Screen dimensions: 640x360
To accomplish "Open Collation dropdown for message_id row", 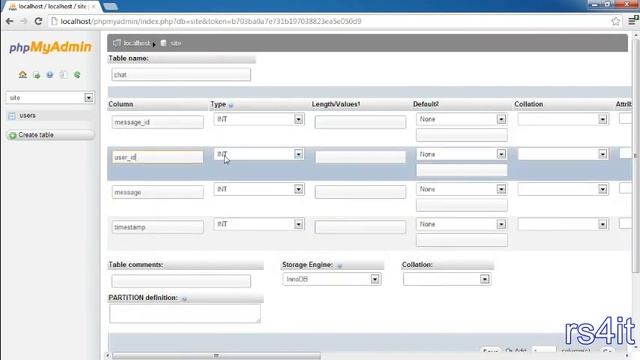I will (602, 119).
